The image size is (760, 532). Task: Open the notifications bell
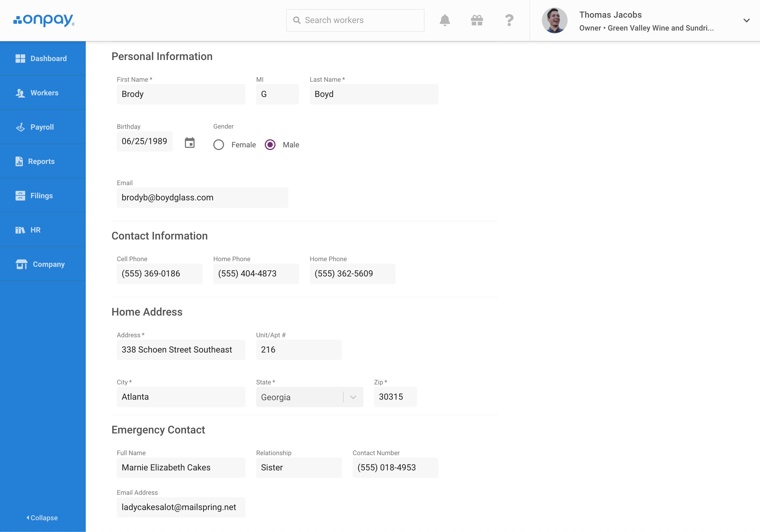[x=445, y=20]
